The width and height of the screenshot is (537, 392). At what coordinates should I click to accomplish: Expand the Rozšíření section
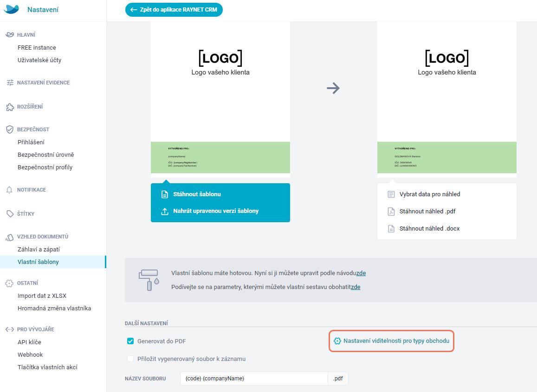tap(30, 107)
